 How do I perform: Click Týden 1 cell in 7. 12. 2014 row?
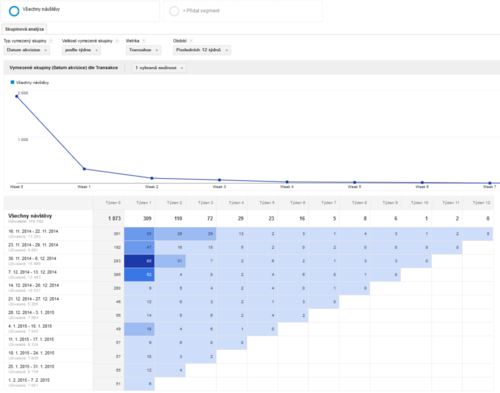tap(139, 275)
